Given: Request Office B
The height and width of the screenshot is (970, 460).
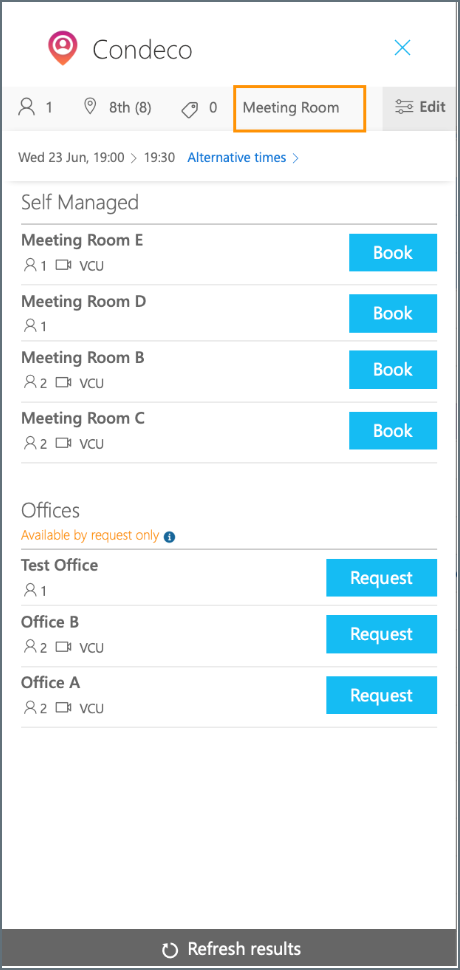Looking at the screenshot, I should coord(381,634).
